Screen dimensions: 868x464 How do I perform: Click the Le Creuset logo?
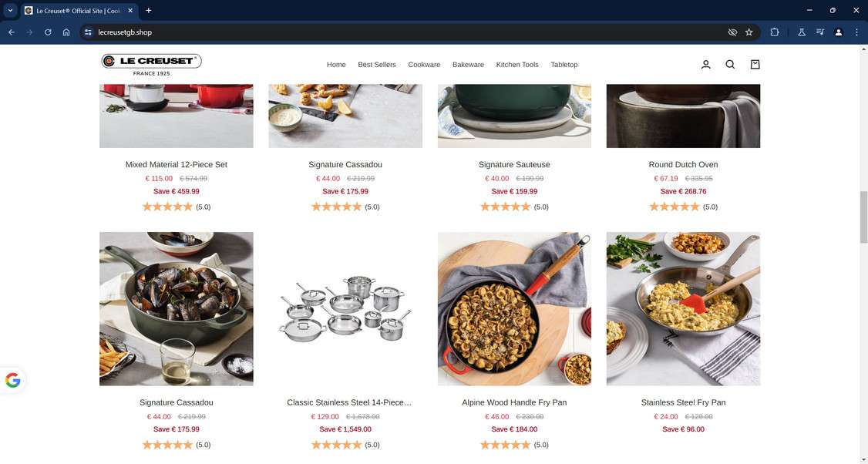151,64
